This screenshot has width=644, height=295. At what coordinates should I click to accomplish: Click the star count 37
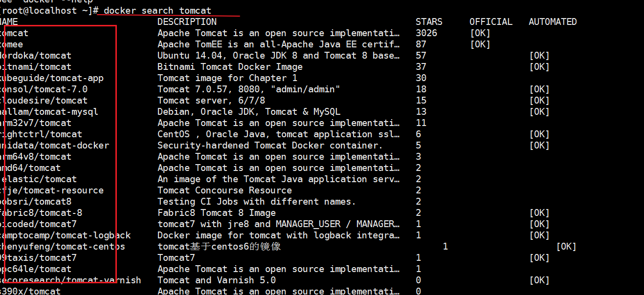[x=421, y=67]
